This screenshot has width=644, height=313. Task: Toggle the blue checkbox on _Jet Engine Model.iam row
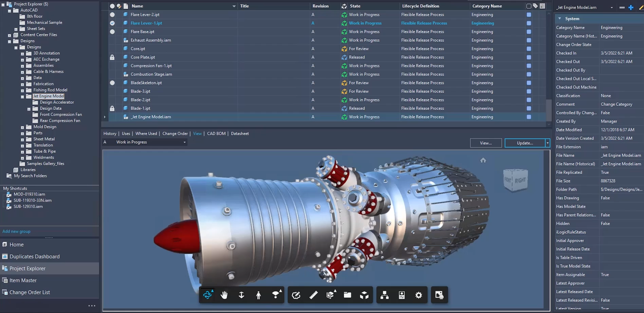[529, 117]
